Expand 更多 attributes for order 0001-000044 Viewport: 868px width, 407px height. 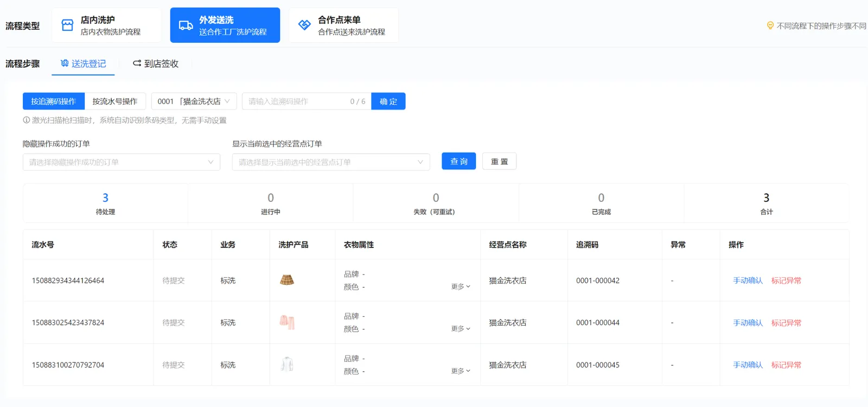(461, 329)
